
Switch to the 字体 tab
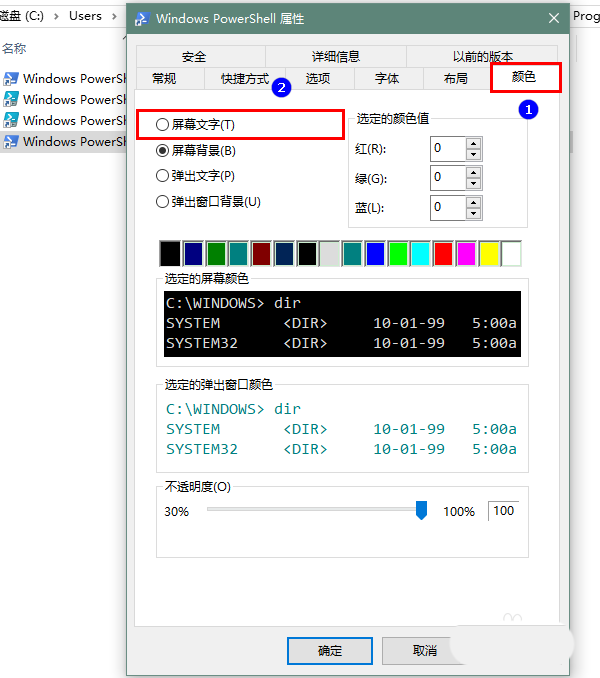click(x=387, y=79)
